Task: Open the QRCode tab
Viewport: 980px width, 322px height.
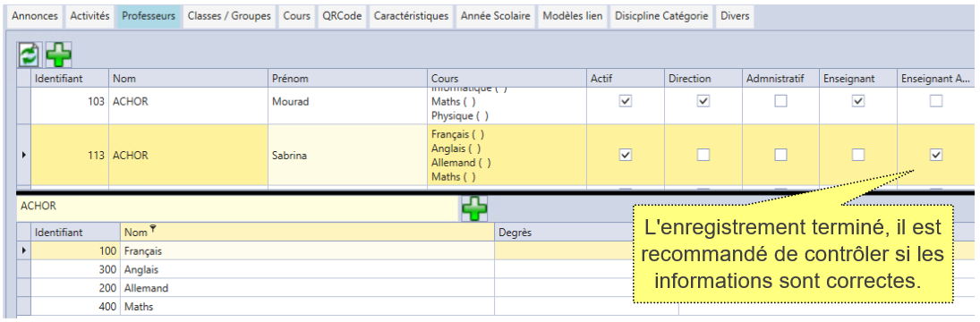Action: (x=342, y=16)
